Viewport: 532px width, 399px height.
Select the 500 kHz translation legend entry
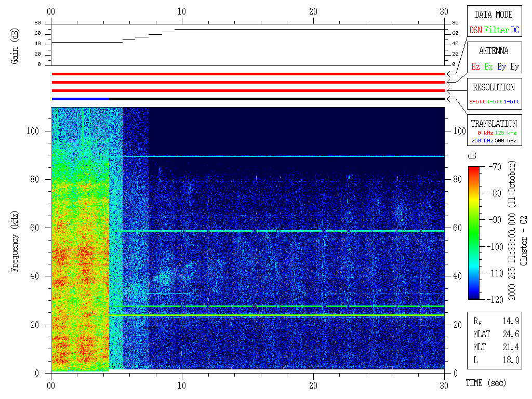507,141
